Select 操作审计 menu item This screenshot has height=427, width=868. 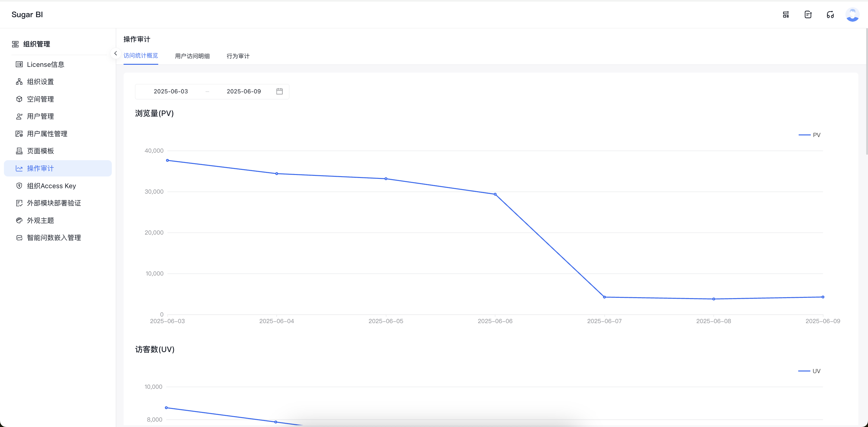58,168
